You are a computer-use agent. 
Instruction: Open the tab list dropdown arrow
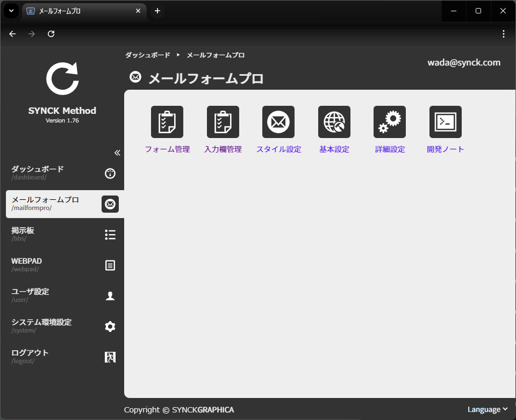click(x=11, y=11)
